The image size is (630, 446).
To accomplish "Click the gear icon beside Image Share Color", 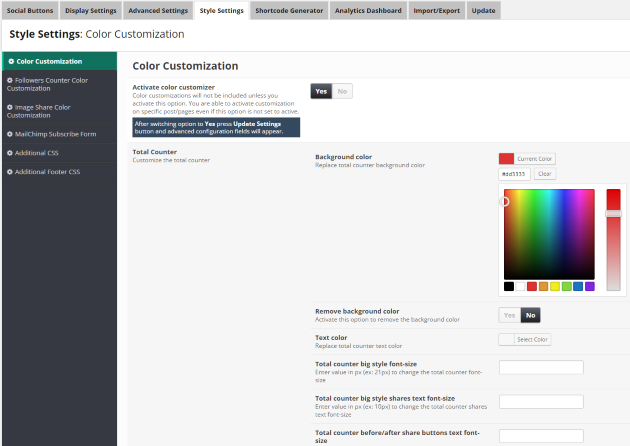I will pos(10,107).
